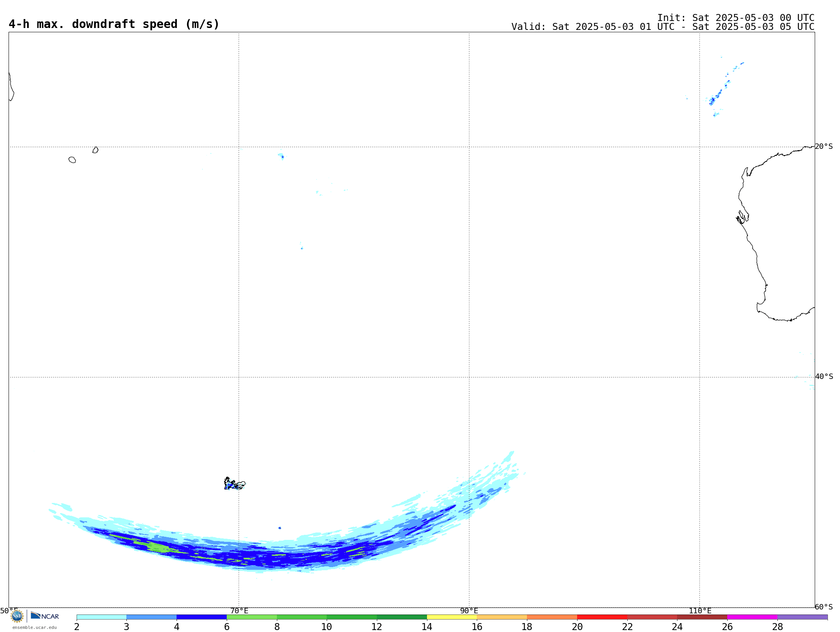Image resolution: width=840 pixels, height=632 pixels.
Task: Click the colorbar tick label 2
Action: click(77, 627)
